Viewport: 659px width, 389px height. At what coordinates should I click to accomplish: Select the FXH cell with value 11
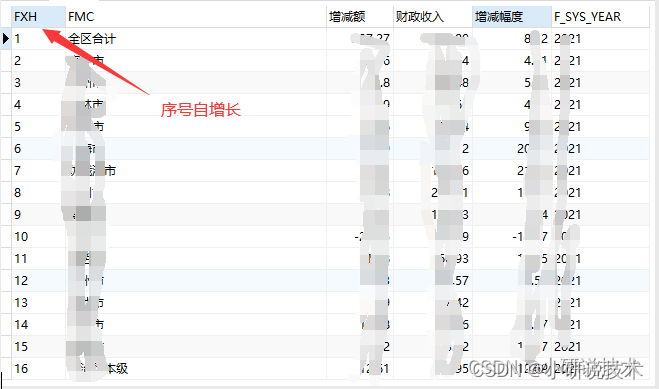tap(38, 258)
